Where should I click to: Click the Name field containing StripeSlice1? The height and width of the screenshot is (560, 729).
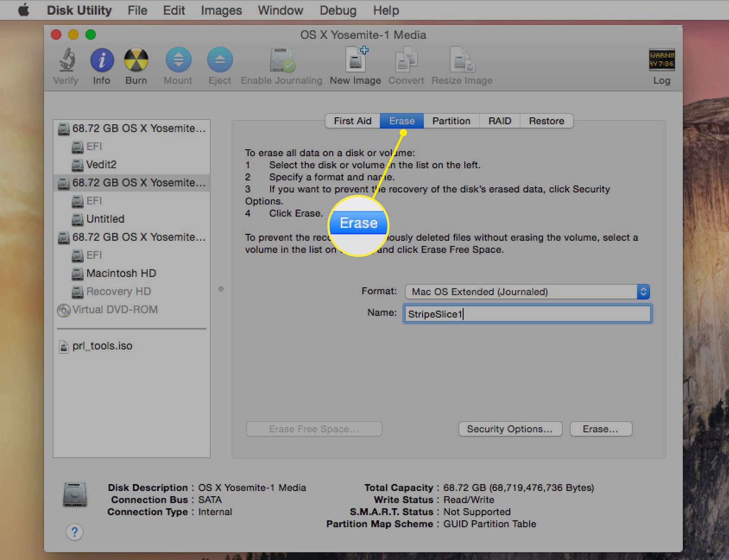(x=527, y=314)
